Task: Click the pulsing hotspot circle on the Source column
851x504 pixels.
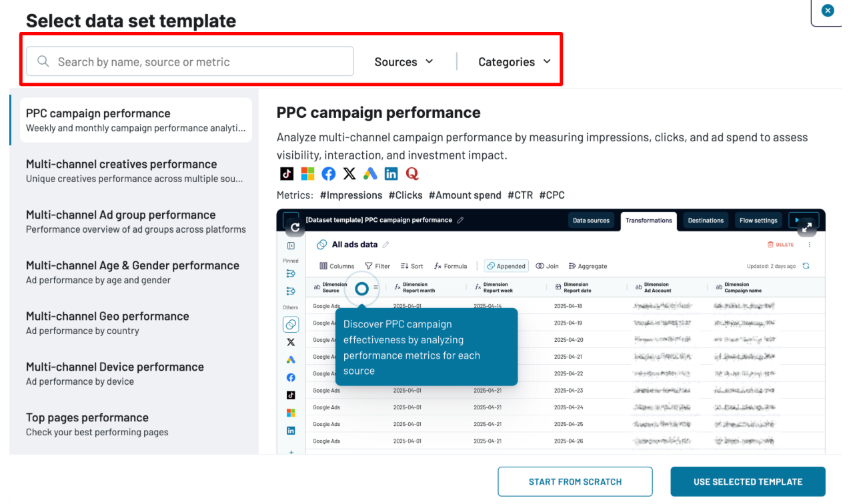Action: 361,289
